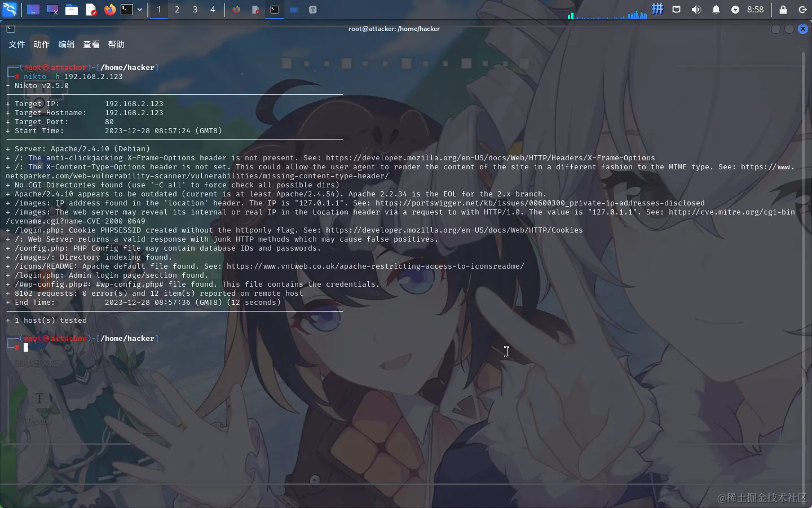Click the 'Apache/2.4.10 appears to be outdated' line
Screen dimensions: 812x508
(x=276, y=194)
